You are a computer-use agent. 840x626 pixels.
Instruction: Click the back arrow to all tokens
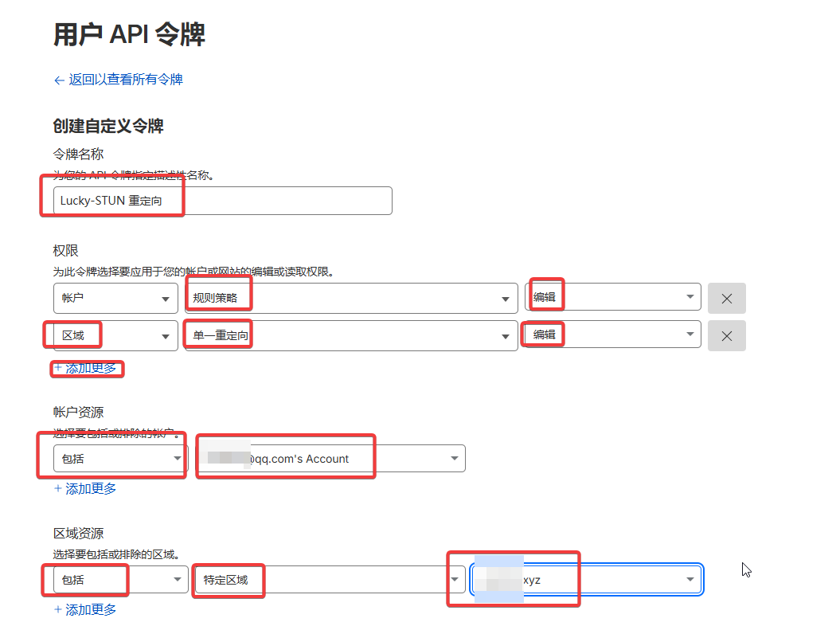59,80
